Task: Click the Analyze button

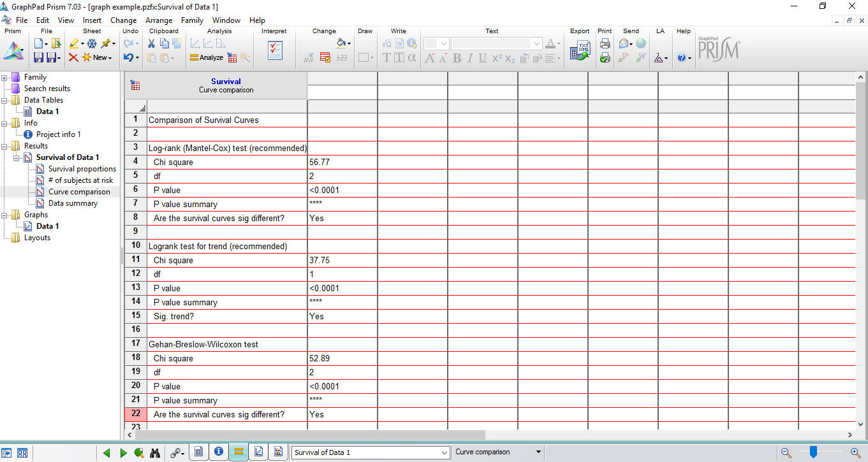Action: click(207, 57)
